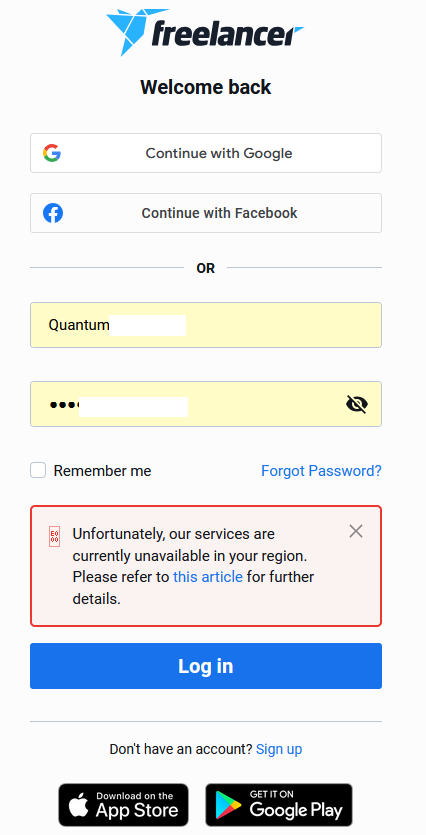
Task: Open the Forgot Password? link
Action: [x=321, y=471]
